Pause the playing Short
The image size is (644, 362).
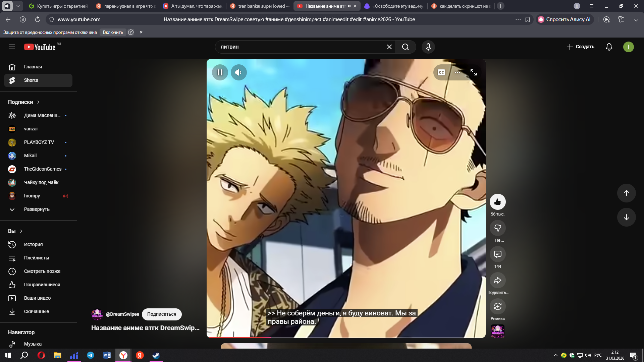(x=220, y=72)
